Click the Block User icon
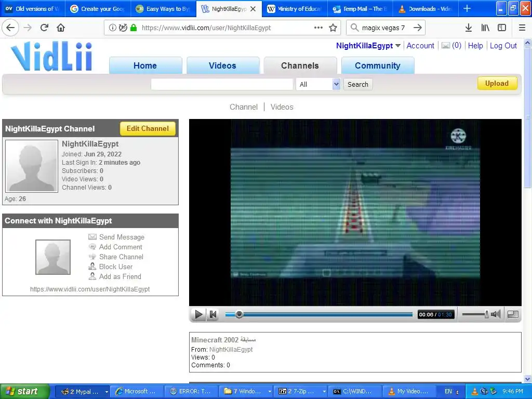The width and height of the screenshot is (532, 399). click(92, 267)
